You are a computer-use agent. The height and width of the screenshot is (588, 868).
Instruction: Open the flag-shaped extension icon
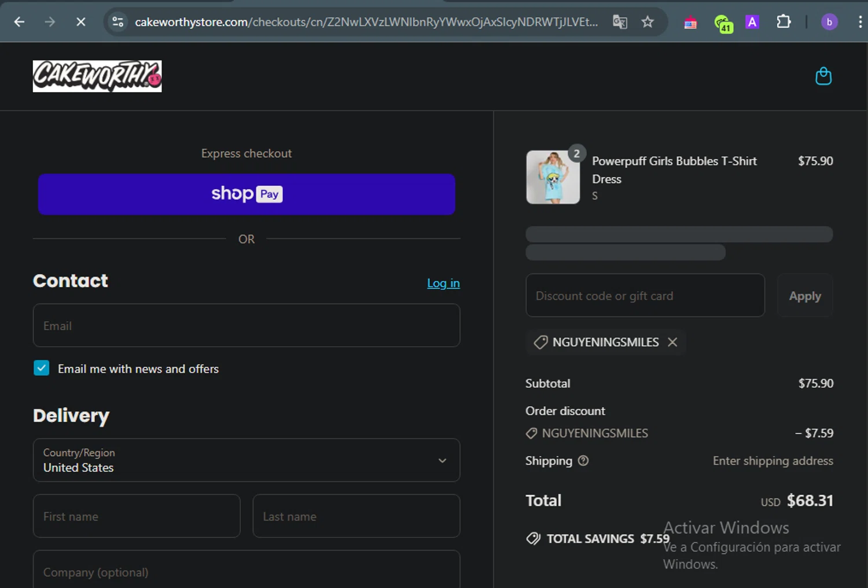click(690, 23)
